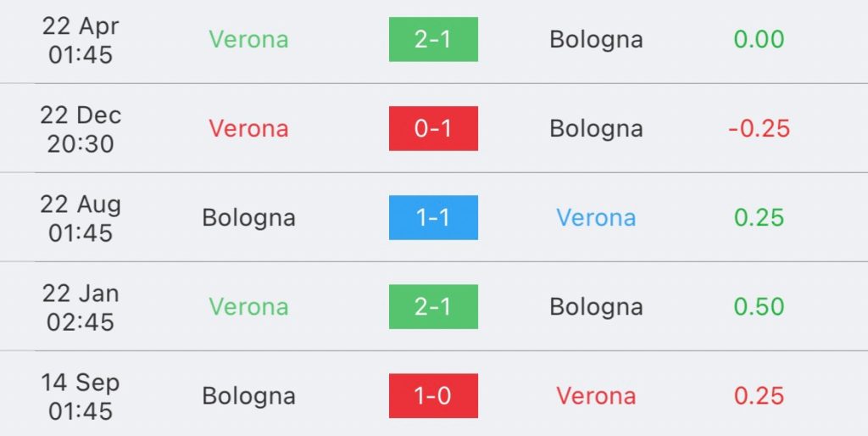Select Bologna home team in 22 Aug match
The height and width of the screenshot is (436, 868).
pyautogui.click(x=248, y=218)
